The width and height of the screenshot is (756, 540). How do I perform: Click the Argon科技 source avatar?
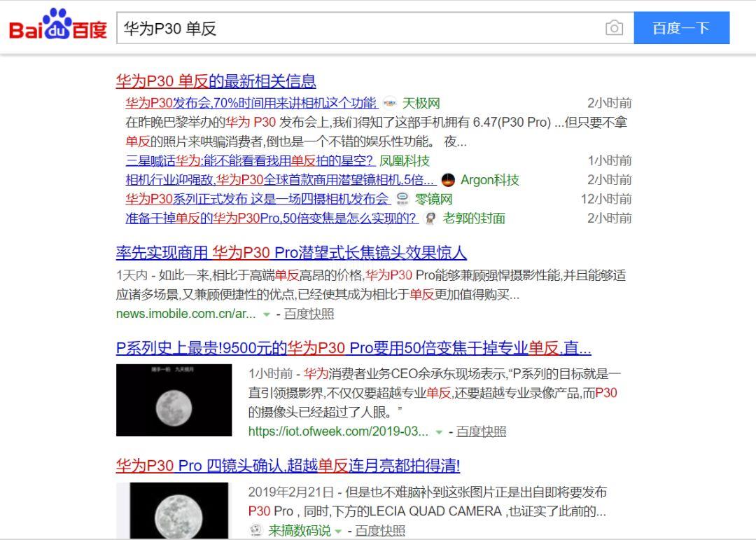[x=448, y=180]
